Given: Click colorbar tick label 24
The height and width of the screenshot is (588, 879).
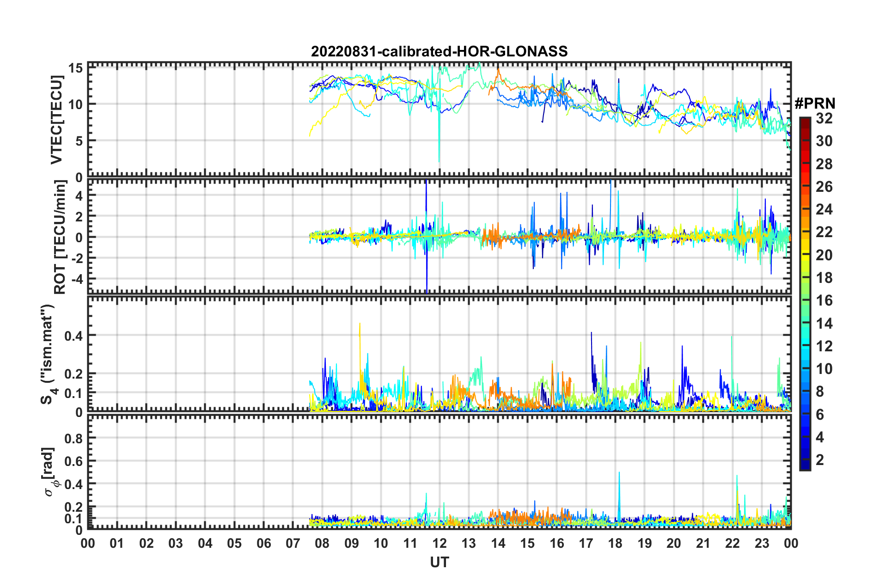Looking at the screenshot, I should tap(824, 209).
